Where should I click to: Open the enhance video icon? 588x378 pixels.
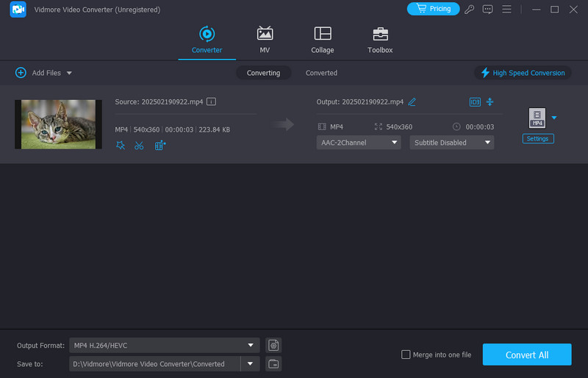tap(160, 146)
